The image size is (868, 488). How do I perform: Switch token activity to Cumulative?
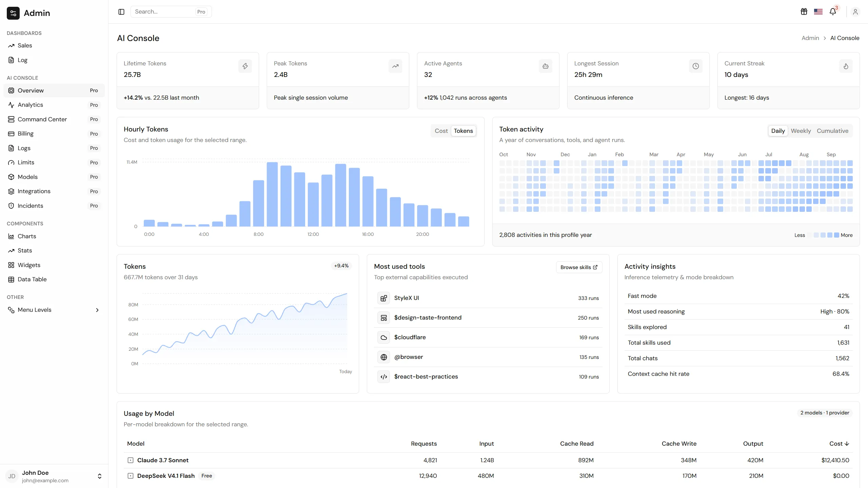click(832, 131)
